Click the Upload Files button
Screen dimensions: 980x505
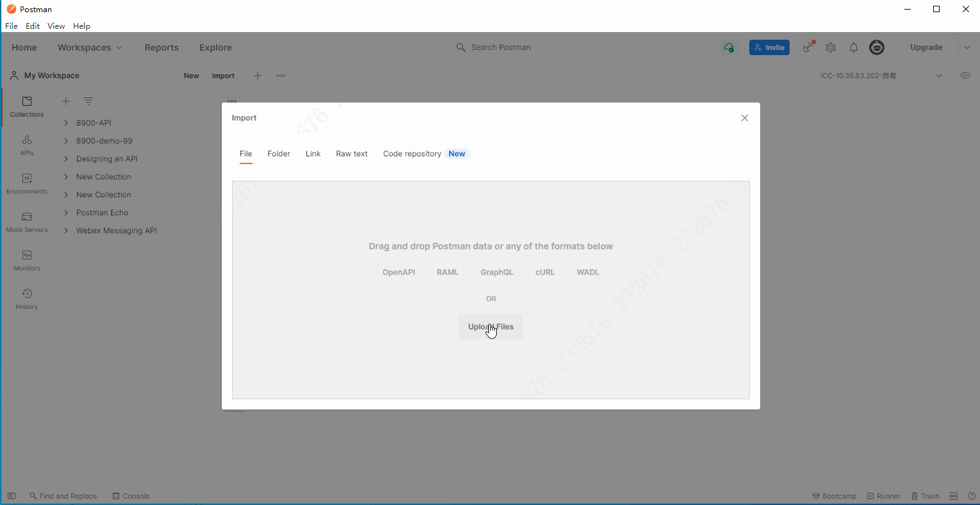tap(490, 327)
